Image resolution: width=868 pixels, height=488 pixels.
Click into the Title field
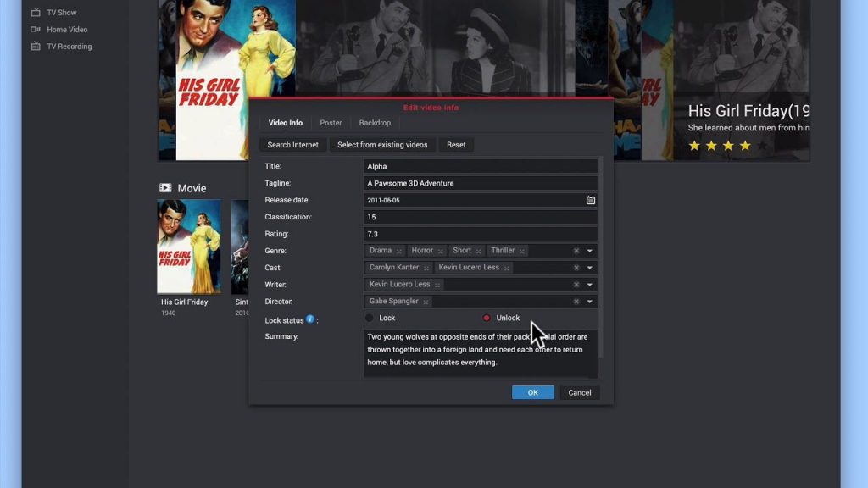click(480, 167)
